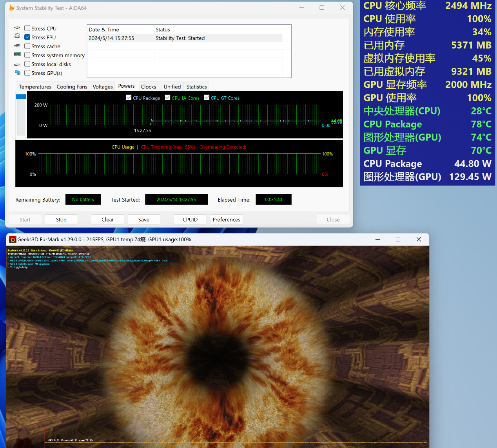Click the monitor icon beside Stress GPU(s)
The image size is (497, 448).
pyautogui.click(x=17, y=72)
